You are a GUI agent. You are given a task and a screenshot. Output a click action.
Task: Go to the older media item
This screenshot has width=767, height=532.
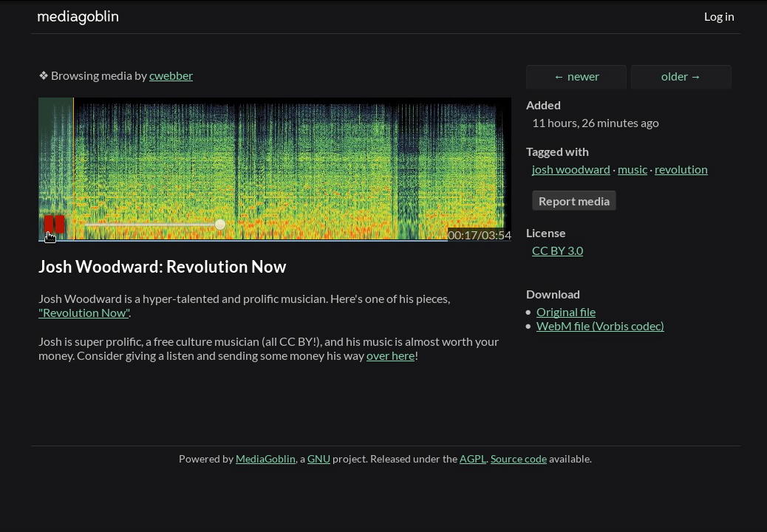tap(681, 77)
